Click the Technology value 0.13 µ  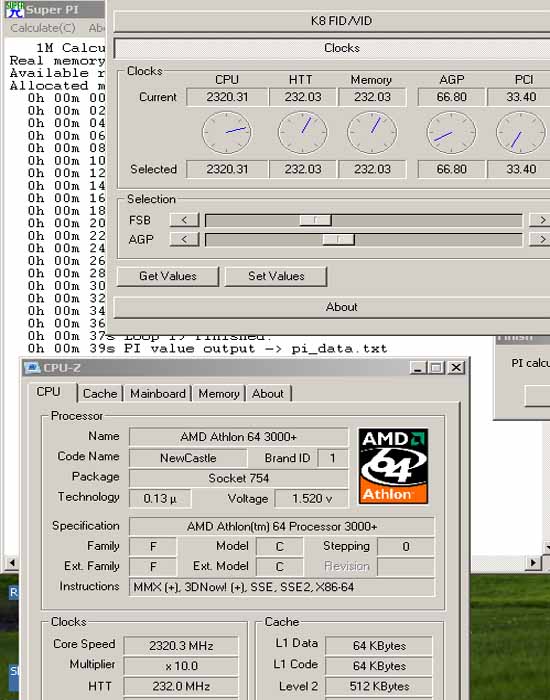pos(160,498)
